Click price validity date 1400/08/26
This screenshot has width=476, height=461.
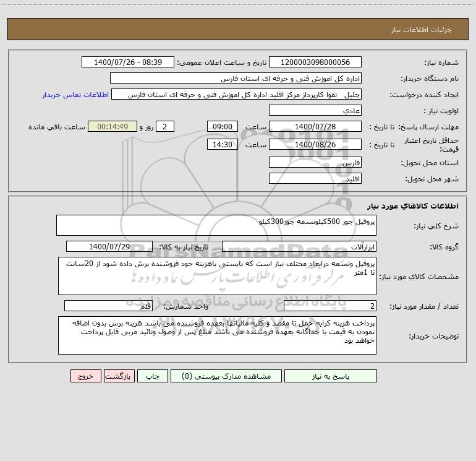[315, 144]
